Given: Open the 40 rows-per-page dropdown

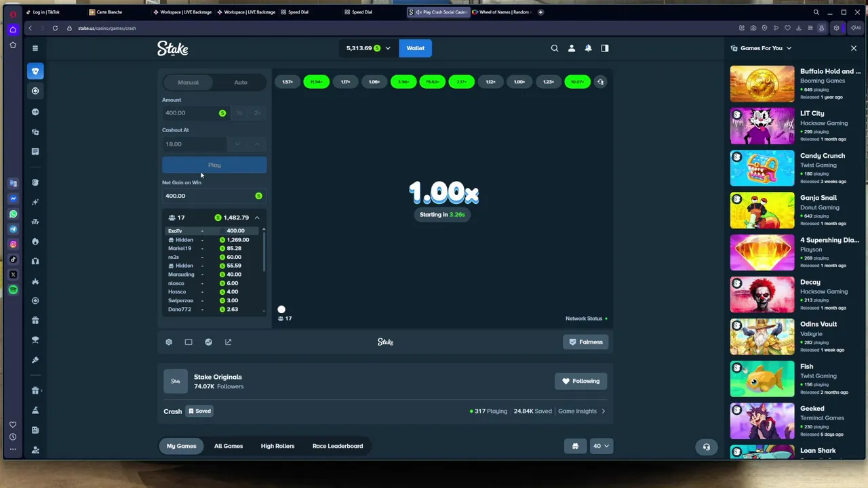Looking at the screenshot, I should [x=601, y=446].
